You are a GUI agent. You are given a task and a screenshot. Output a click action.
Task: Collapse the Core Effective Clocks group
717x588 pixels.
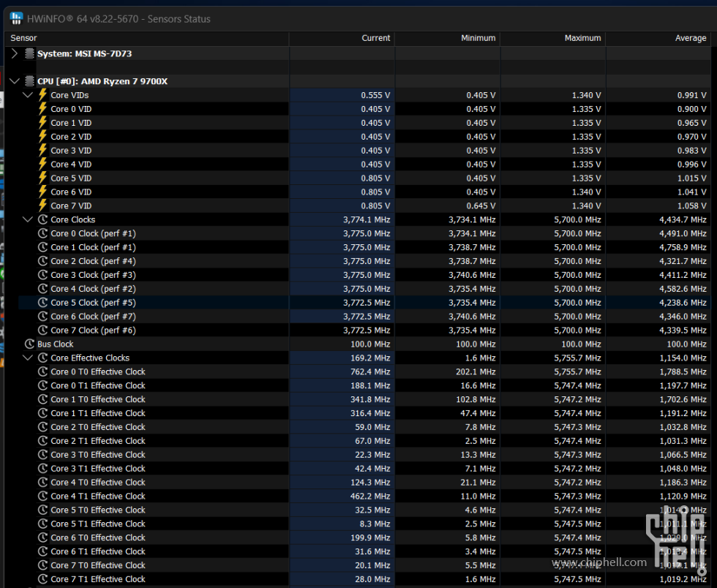click(28, 358)
